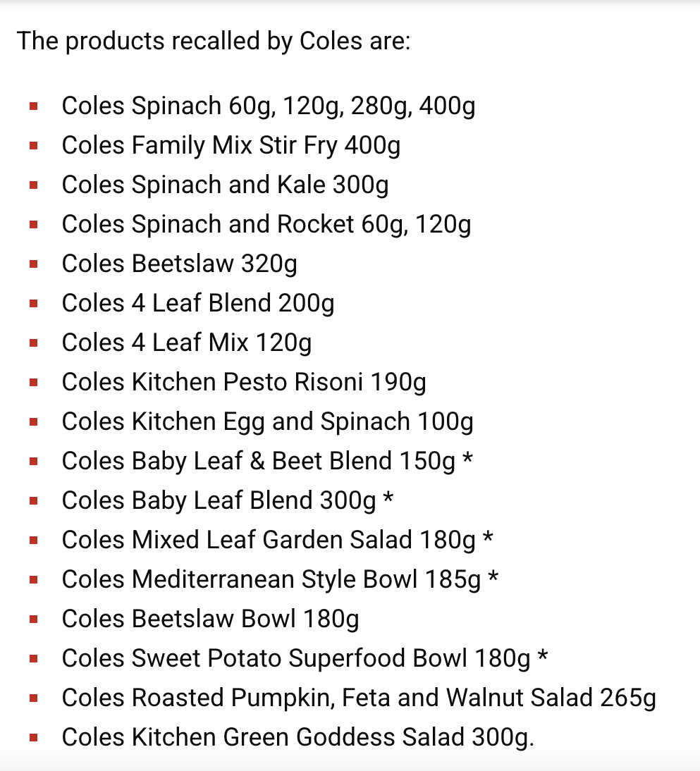Click the Coles Beetslaw Bowl 180g entry

(211, 619)
